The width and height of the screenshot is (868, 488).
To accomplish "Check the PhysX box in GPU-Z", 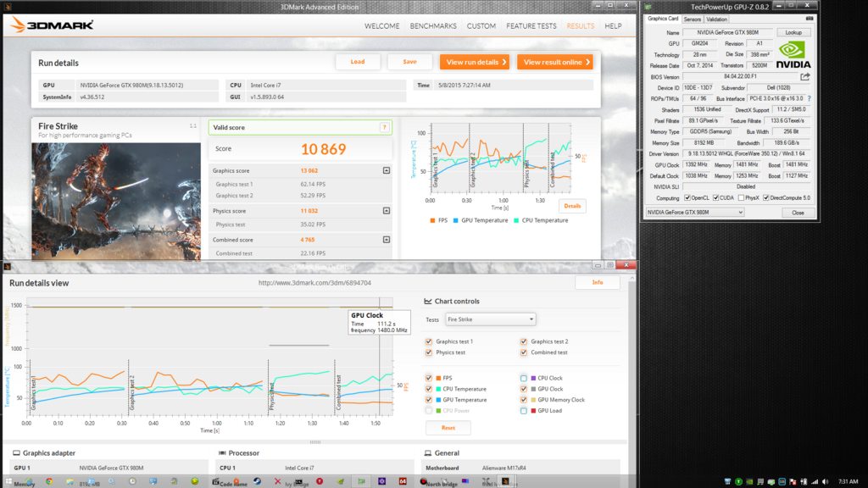I will (x=741, y=197).
